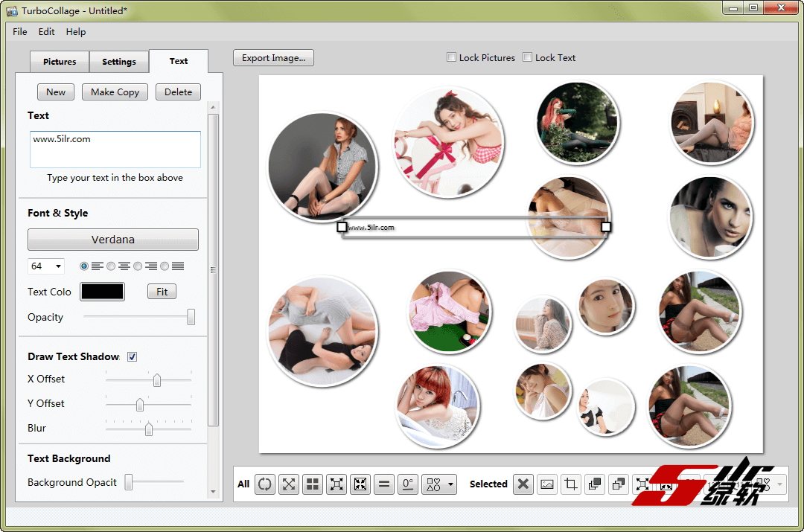Click the Make Copy button

pos(115,92)
